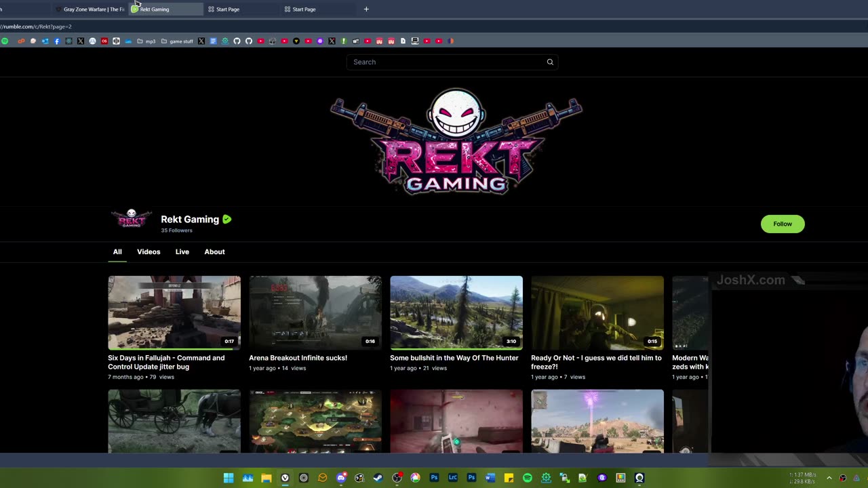This screenshot has width=868, height=488.
Task: Open the Spotify bookmark in bookmarks bar
Action: [x=5, y=41]
